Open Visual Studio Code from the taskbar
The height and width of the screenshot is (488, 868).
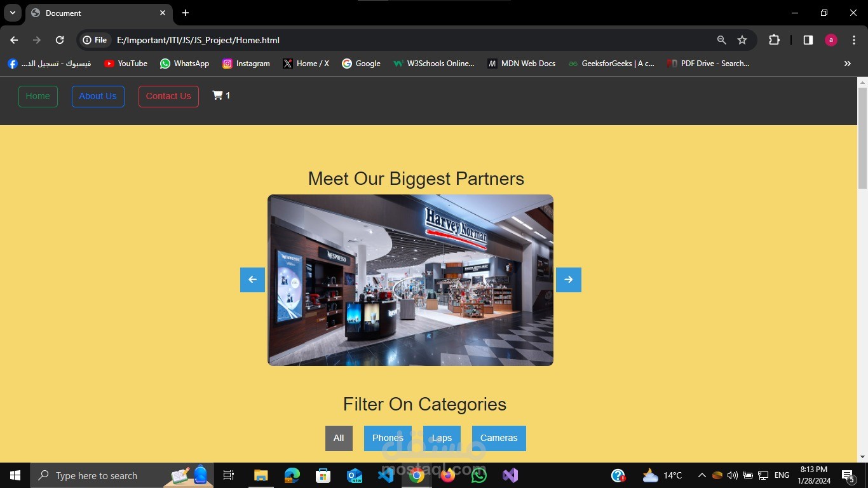coord(386,475)
